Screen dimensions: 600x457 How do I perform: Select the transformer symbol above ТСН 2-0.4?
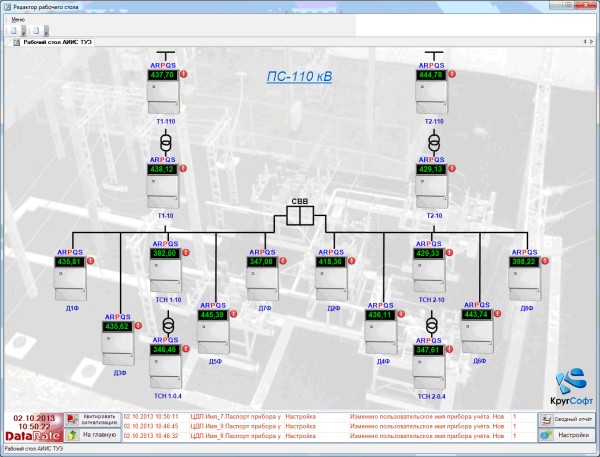point(432,325)
